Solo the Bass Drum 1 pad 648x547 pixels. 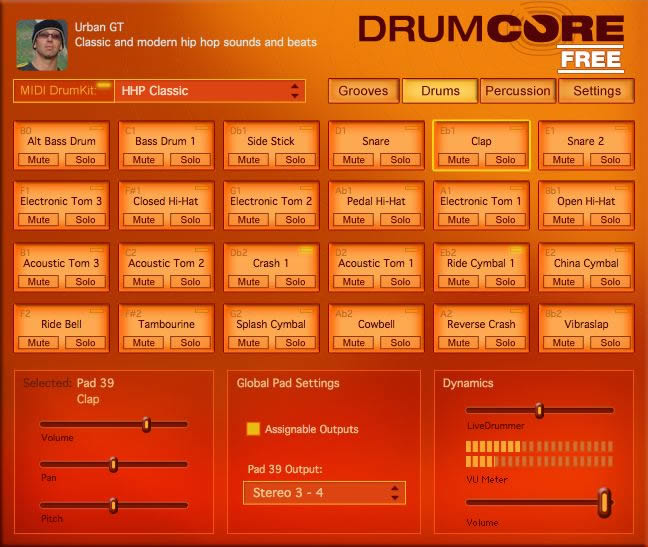tap(190, 160)
